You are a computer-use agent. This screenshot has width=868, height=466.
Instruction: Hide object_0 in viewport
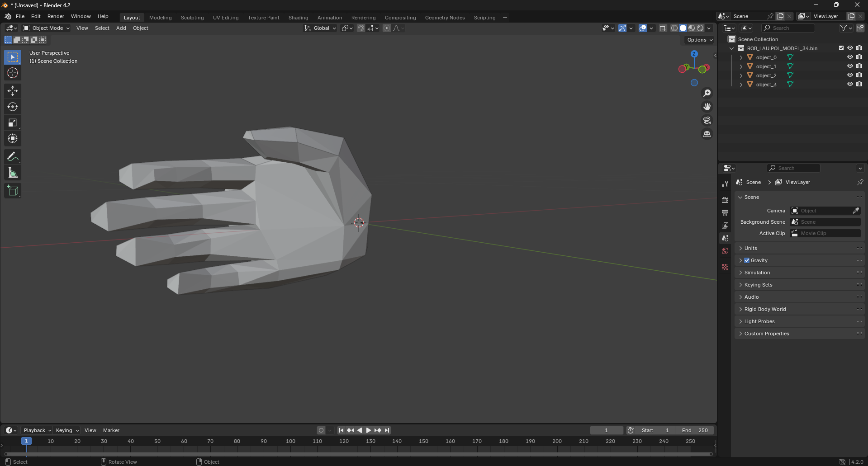[x=850, y=57]
